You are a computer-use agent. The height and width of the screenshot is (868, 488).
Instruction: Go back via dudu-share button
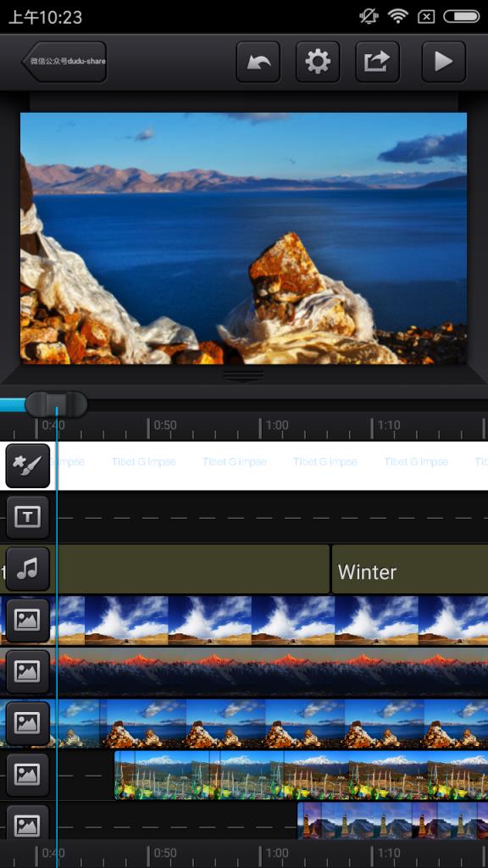pyautogui.click(x=64, y=61)
